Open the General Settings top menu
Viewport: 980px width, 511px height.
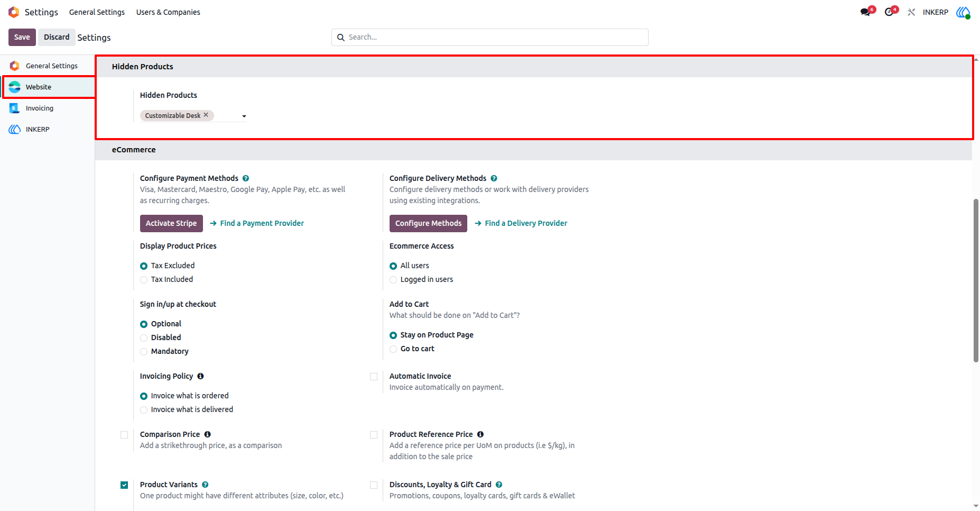pyautogui.click(x=97, y=12)
